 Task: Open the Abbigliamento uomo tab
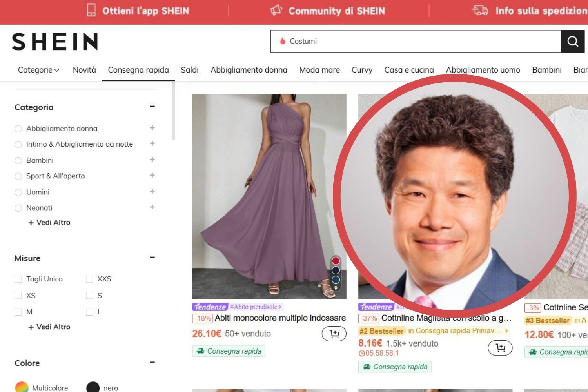[x=483, y=70]
